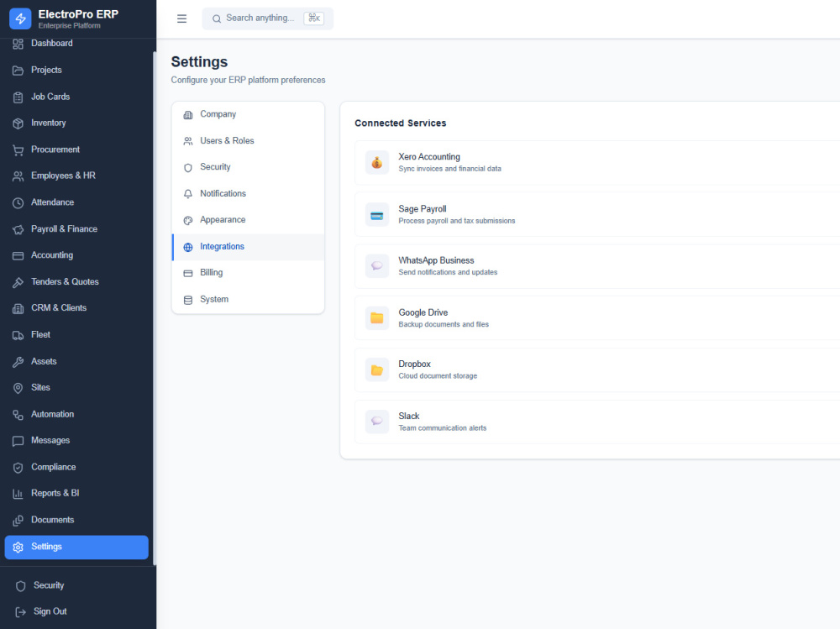
Task: Go to Sites
Action: [76, 388]
